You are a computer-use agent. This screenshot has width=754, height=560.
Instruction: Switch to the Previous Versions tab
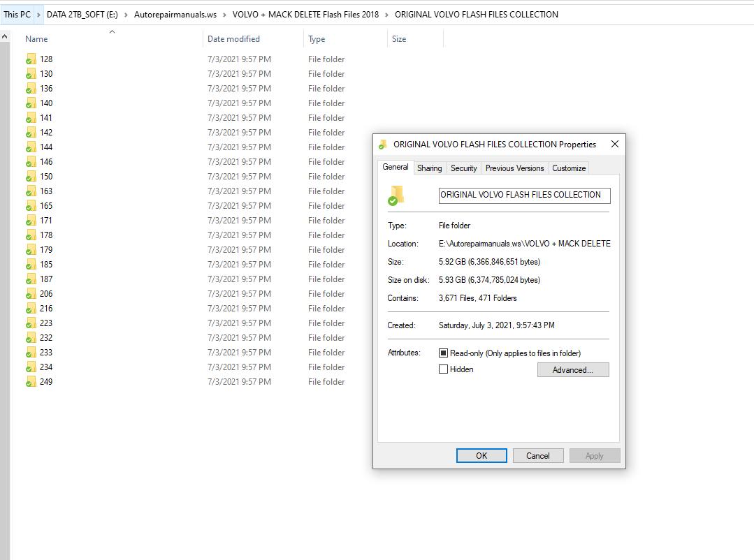(514, 168)
